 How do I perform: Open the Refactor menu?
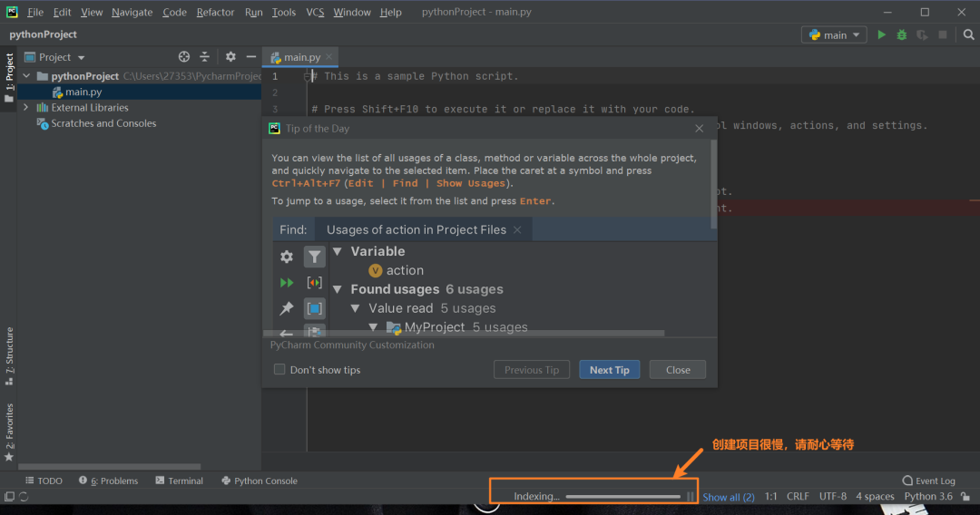tap(215, 12)
